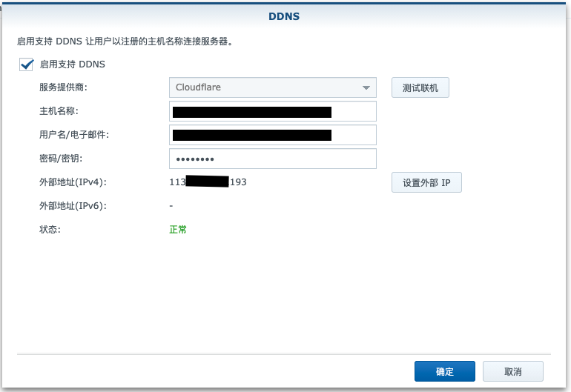571x392 pixels.
Task: Focus the 主机名称 input field
Action: pyautogui.click(x=272, y=112)
